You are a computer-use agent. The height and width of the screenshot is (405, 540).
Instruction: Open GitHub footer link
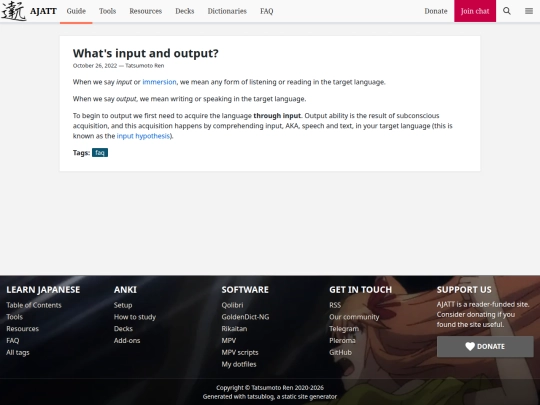[x=341, y=352]
